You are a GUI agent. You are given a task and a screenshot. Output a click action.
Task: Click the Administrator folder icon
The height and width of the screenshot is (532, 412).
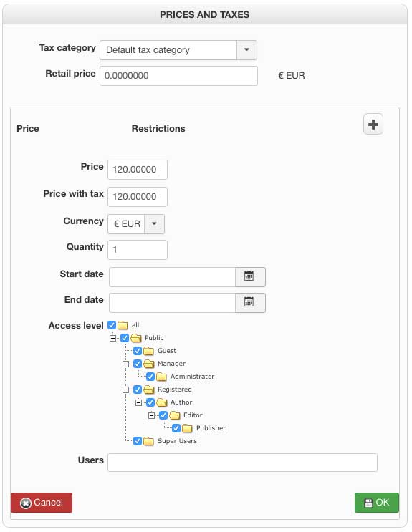pos(161,377)
